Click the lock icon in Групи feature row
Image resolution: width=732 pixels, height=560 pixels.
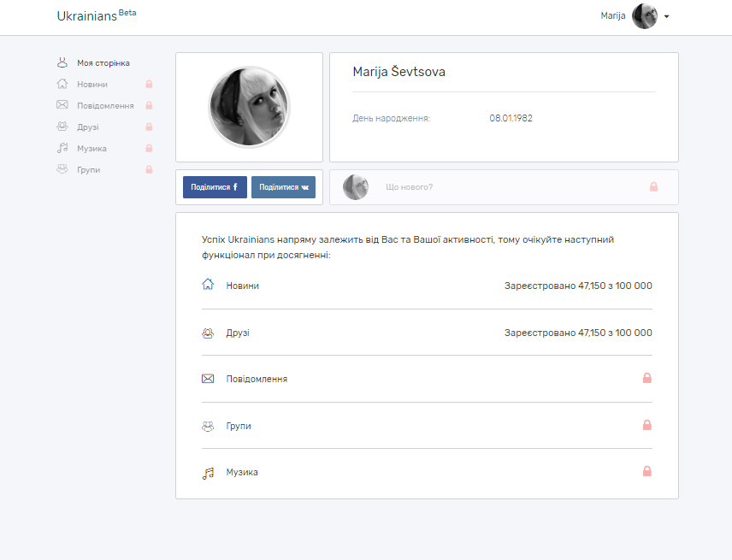tap(647, 425)
